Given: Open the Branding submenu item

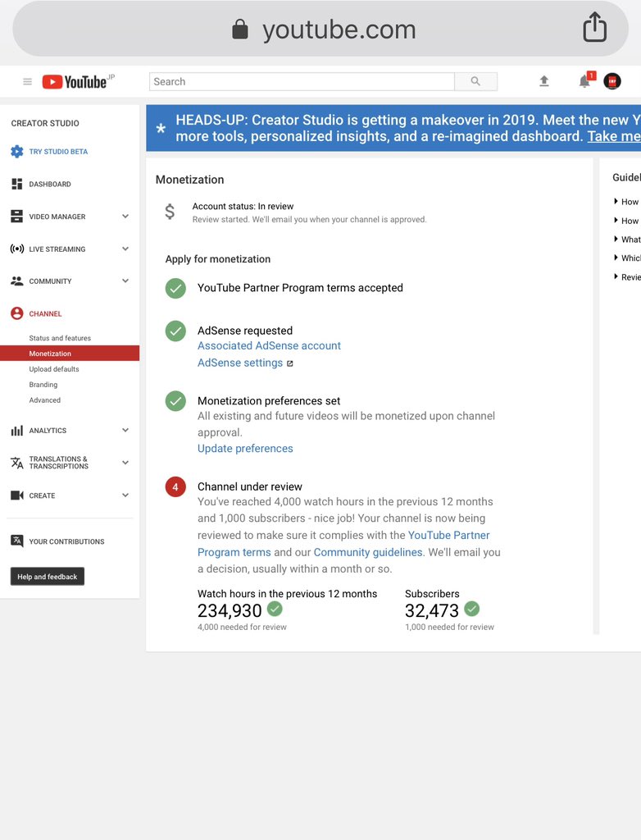Looking at the screenshot, I should [x=43, y=385].
